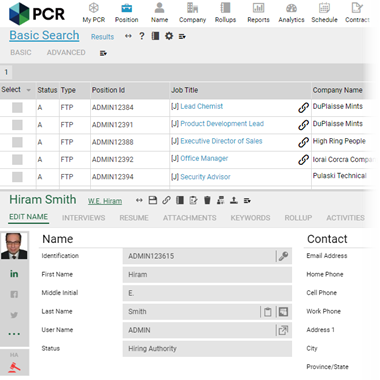Image resolution: width=380 pixels, height=380 pixels.
Task: Switch to the BASIC search tab
Action: pyautogui.click(x=21, y=52)
